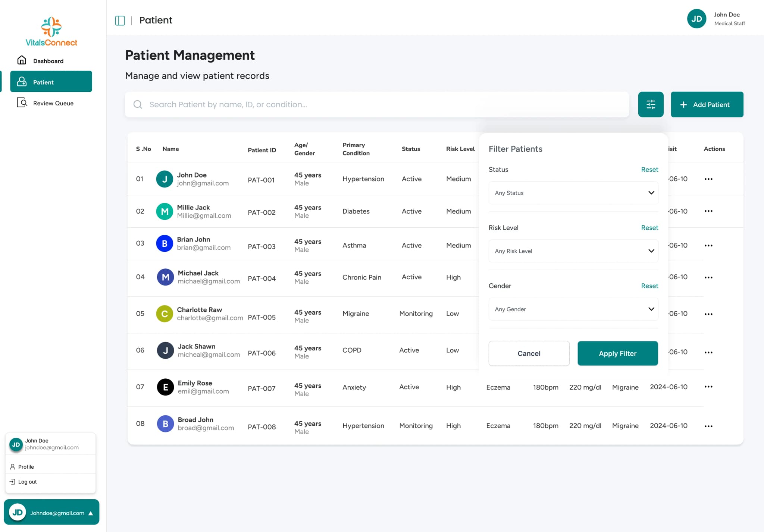Click the Add Patient button
This screenshot has height=532, width=764.
tap(707, 104)
